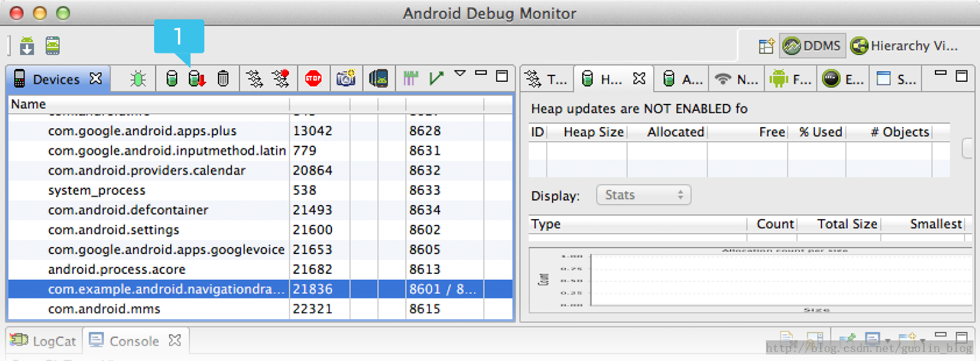Open the Network Statistics tab
This screenshot has width=980, height=361.
pyautogui.click(x=736, y=79)
